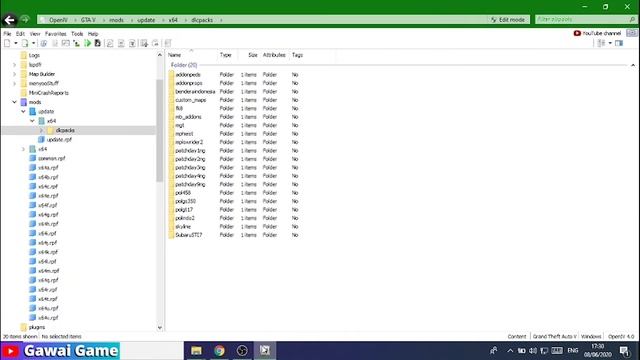This screenshot has height=360, width=640.
Task: Open the view mode dropdown arrow
Action: (610, 43)
